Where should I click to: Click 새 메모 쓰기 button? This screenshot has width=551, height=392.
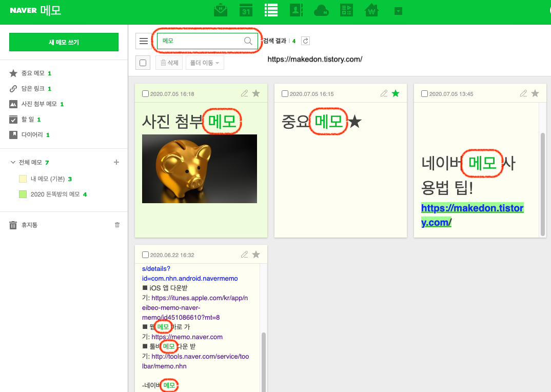coord(64,42)
